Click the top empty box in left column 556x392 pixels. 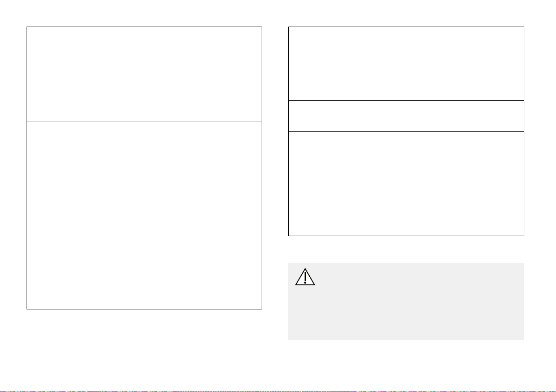pos(144,74)
